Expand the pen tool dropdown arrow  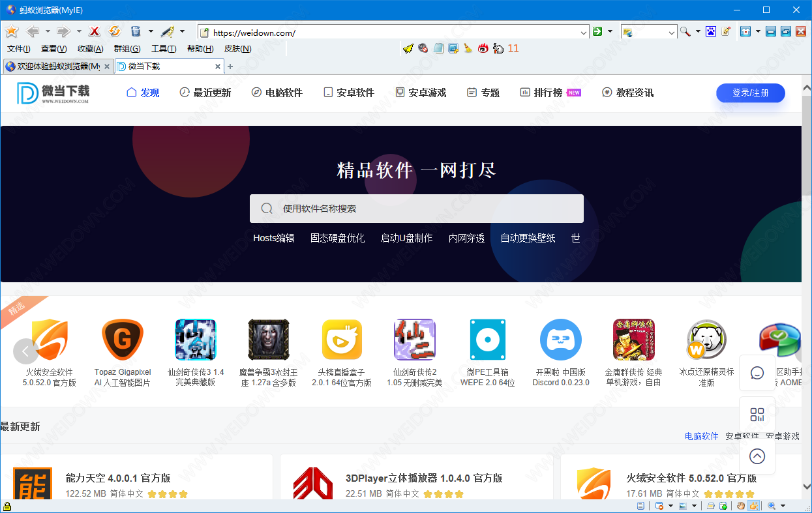click(x=183, y=31)
